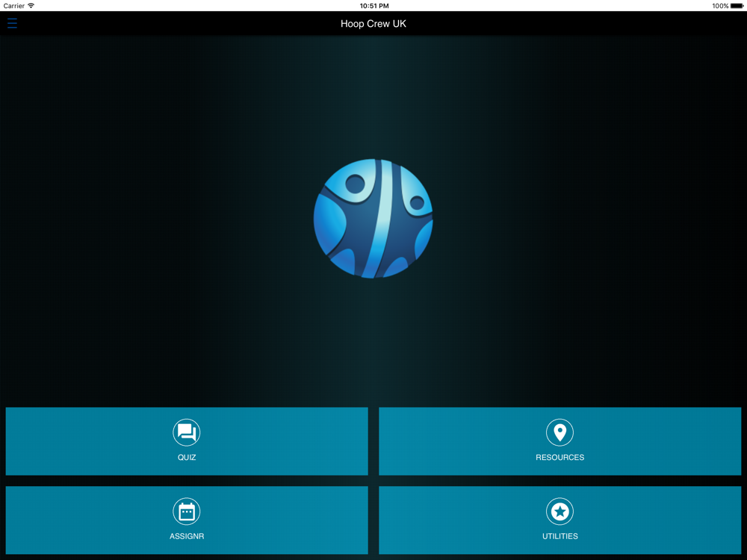Image resolution: width=747 pixels, height=560 pixels.
Task: Tap the 10:51 PM clock
Action: tap(374, 6)
